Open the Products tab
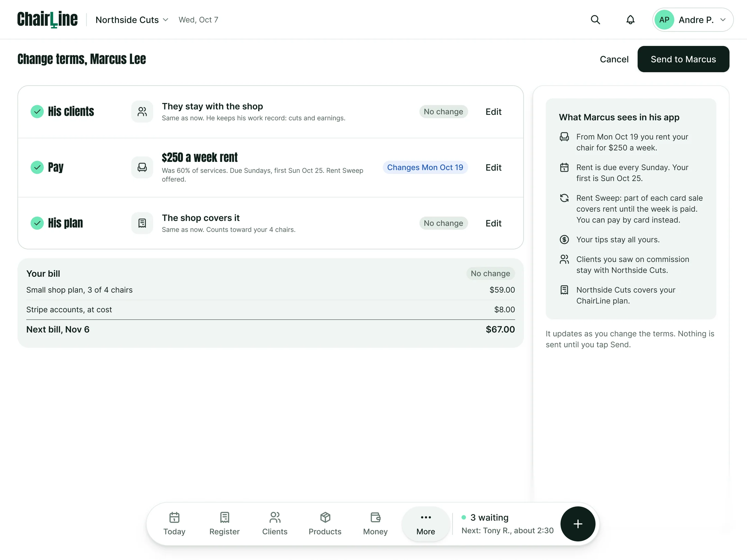Viewport: 747px width, 560px height. tap(325, 524)
